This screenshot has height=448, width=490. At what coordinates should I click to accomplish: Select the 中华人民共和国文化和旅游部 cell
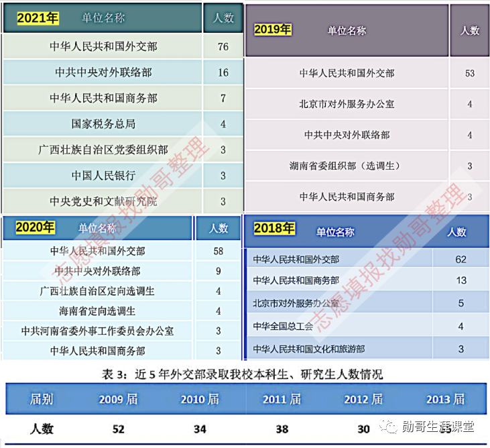click(x=309, y=349)
